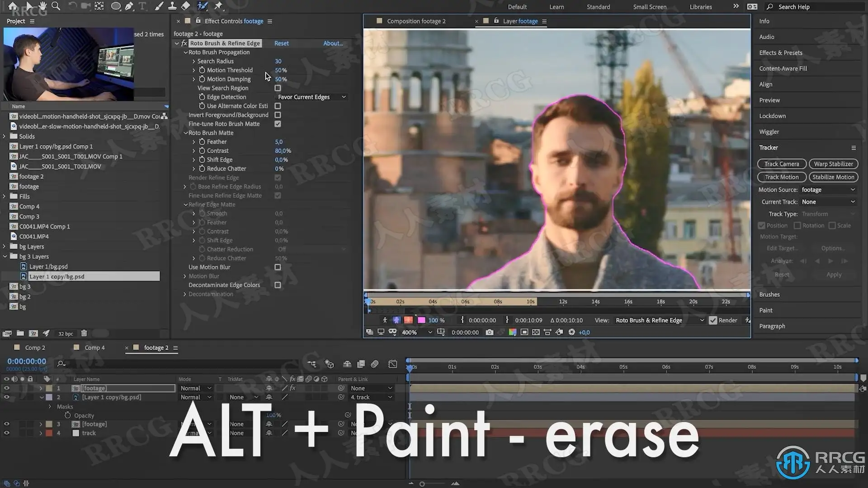Choose the Eraser tool

tap(185, 6)
